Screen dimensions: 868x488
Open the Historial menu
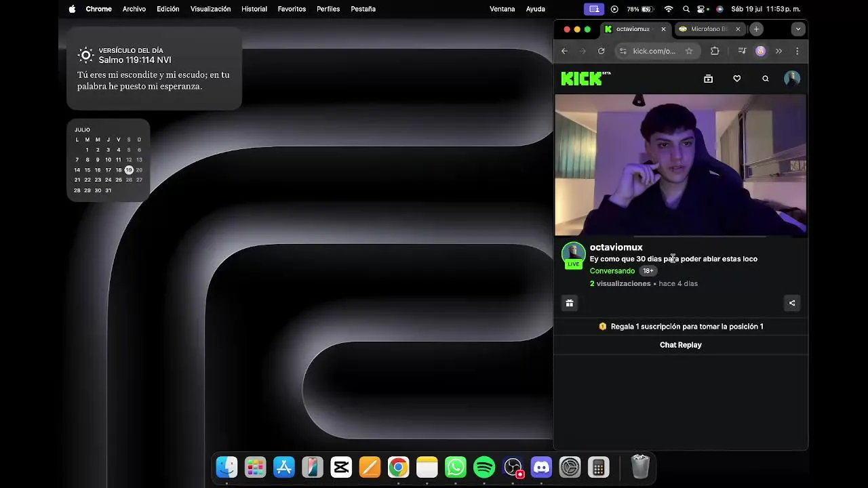tap(254, 9)
